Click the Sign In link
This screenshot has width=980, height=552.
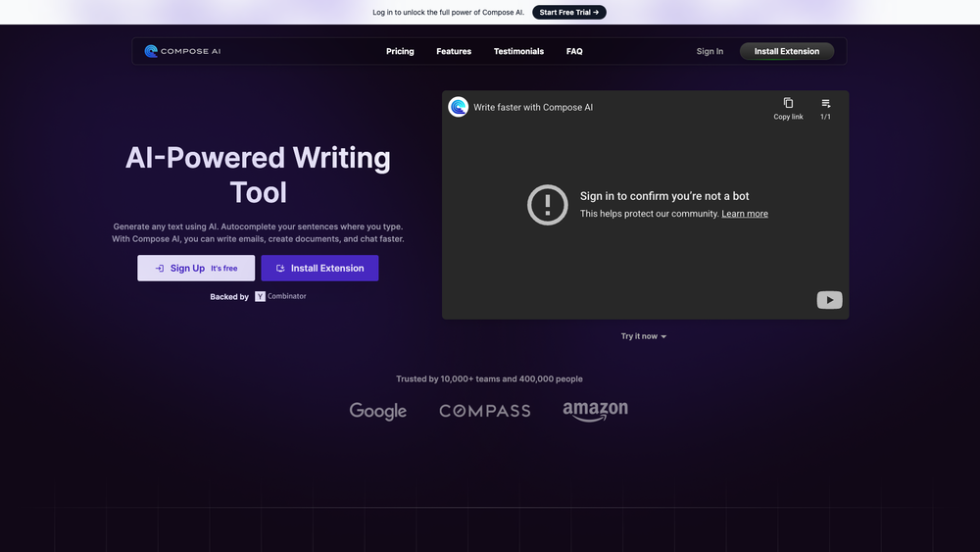(x=710, y=51)
